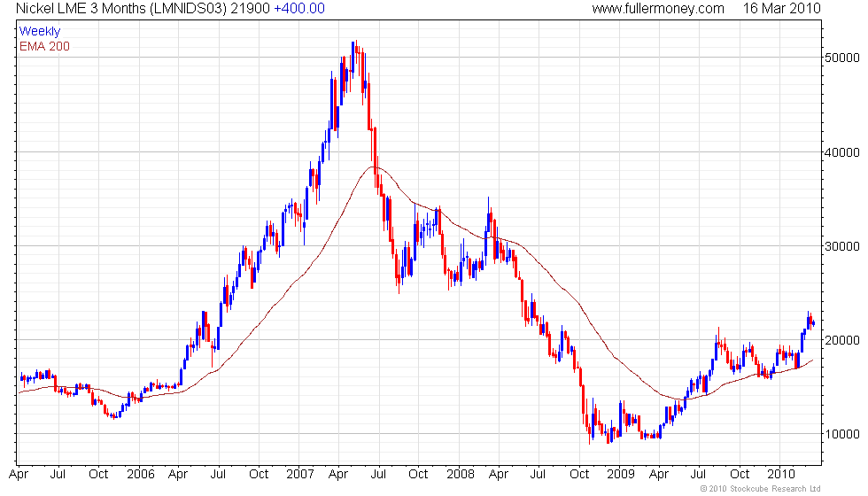Click the chart title "Nickel LME 3 Months (LMNIDS03)"
This screenshot has width=868, height=496.
click(121, 9)
